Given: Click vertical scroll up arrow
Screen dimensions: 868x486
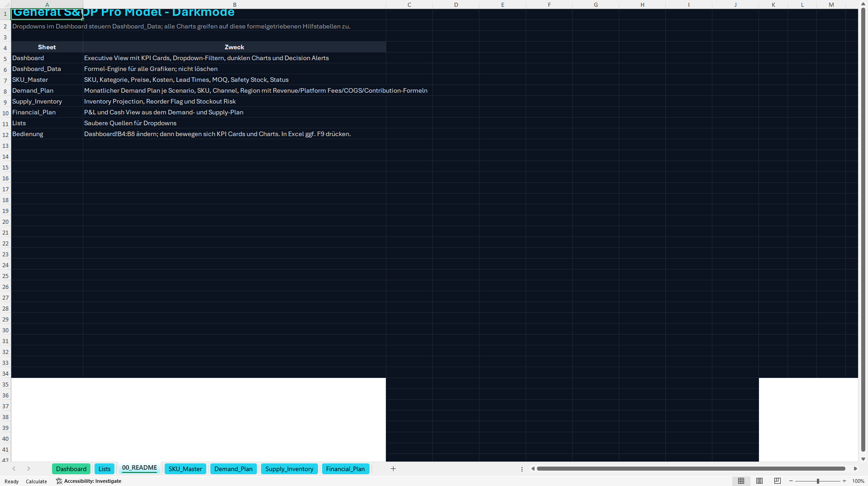Looking at the screenshot, I should [863, 4].
